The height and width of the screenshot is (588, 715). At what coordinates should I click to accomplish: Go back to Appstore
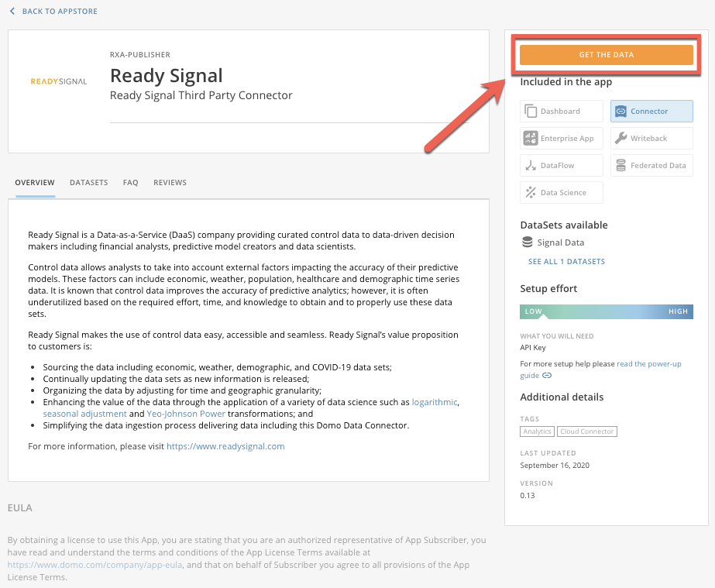[53, 12]
